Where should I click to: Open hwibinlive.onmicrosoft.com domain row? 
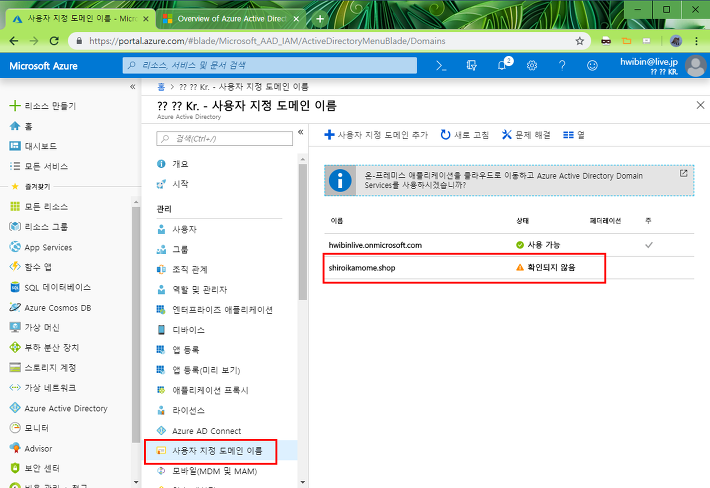(x=509, y=245)
